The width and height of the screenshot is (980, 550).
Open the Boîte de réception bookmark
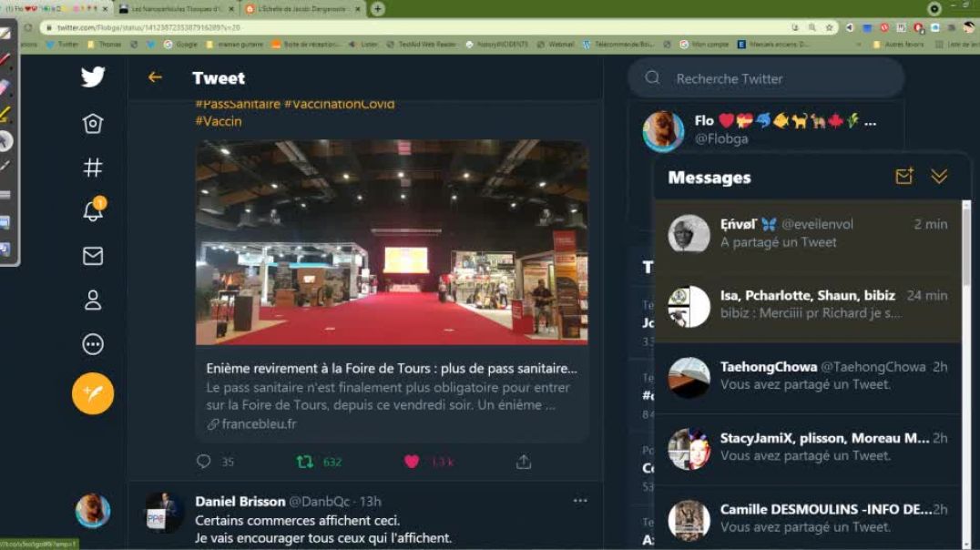[x=306, y=45]
